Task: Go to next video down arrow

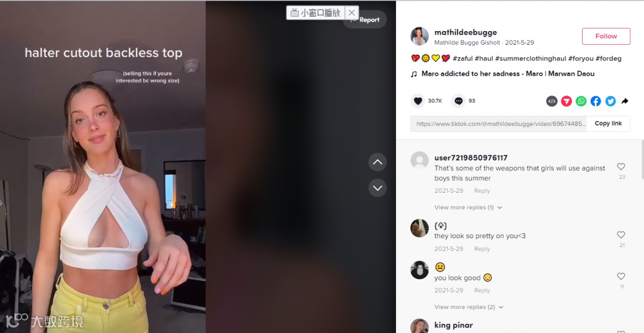Action: point(377,188)
